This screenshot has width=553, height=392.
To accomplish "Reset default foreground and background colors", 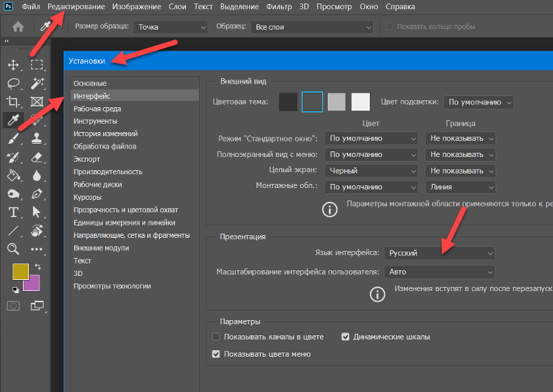I will click(x=15, y=290).
